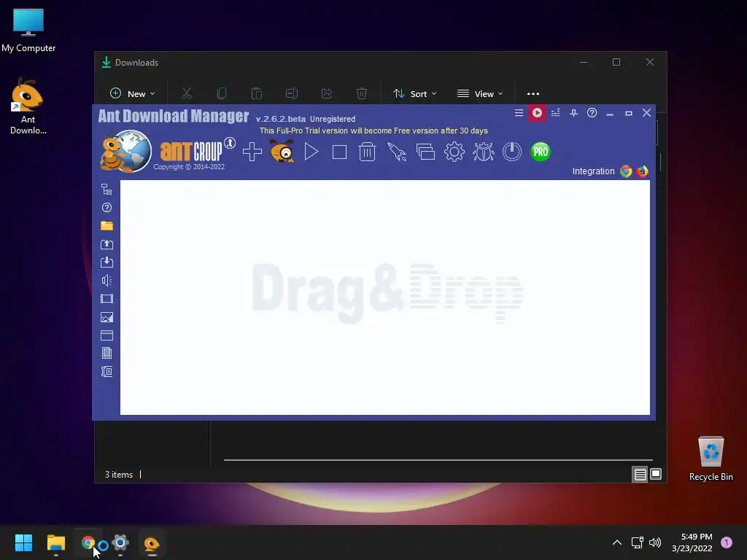The image size is (747, 560).
Task: Select the audio speaker category in sidebar
Action: click(x=107, y=281)
